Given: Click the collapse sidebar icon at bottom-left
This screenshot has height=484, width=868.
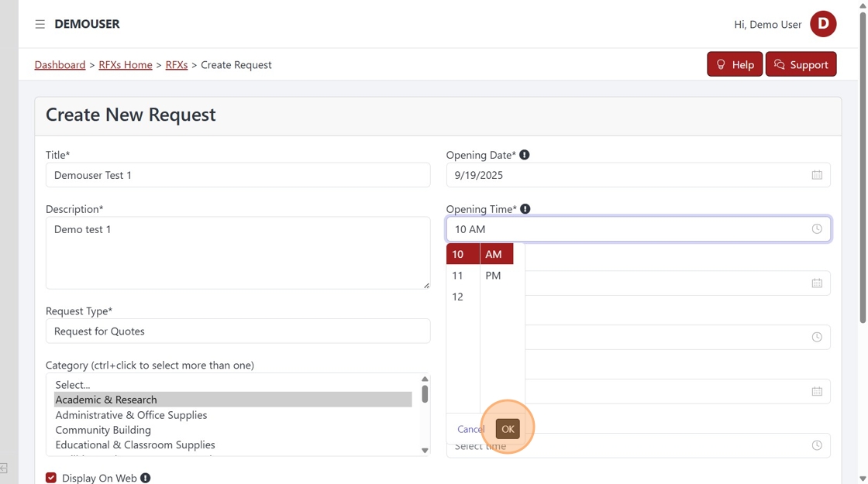Looking at the screenshot, I should (x=4, y=468).
